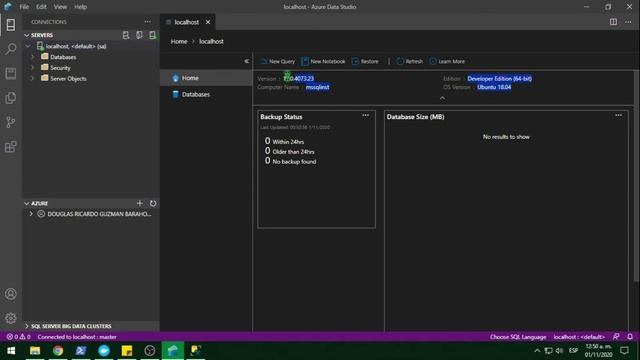Select the version value 4073.23

(x=299, y=78)
